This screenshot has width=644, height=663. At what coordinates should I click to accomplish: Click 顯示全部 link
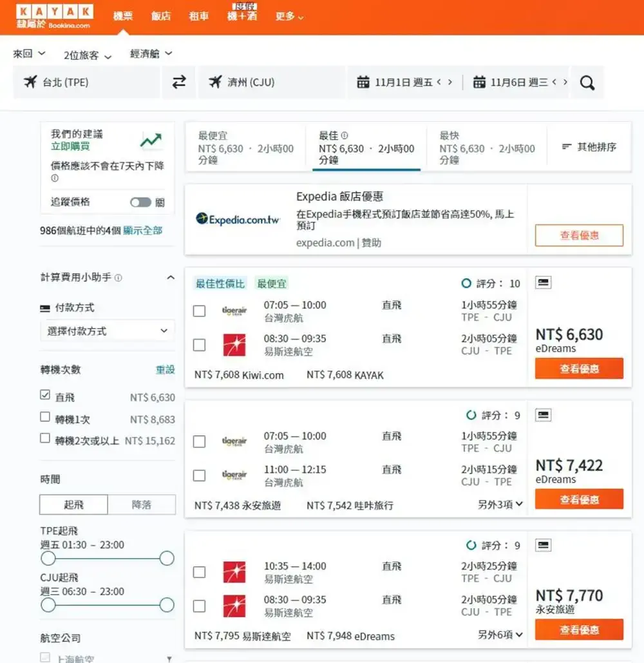tap(143, 231)
